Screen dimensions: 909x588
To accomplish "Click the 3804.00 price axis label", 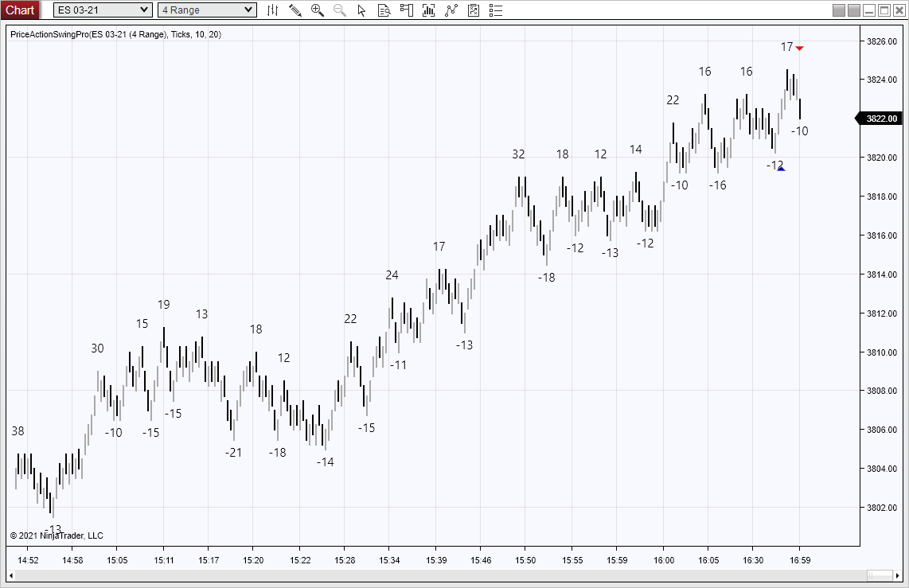I will [x=882, y=469].
